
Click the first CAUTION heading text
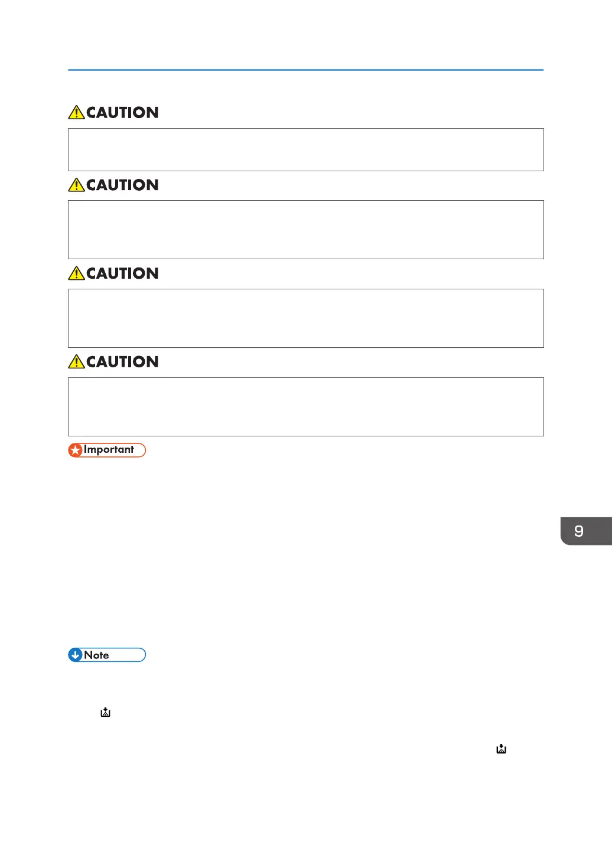click(x=122, y=112)
